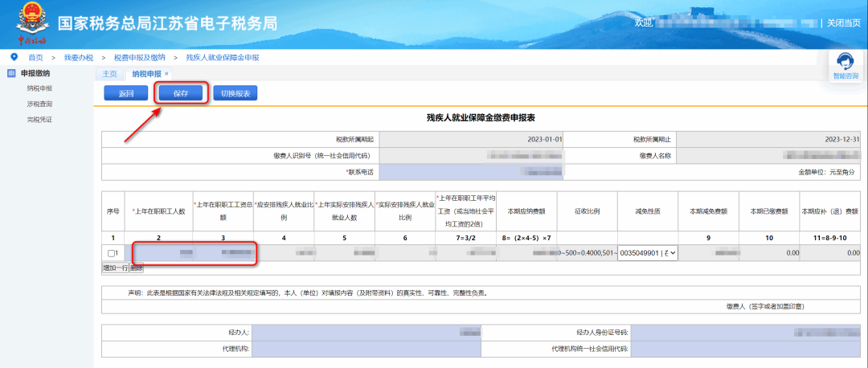Open 完税凭证 in the left sidebar
868x368 pixels.
[x=39, y=120]
